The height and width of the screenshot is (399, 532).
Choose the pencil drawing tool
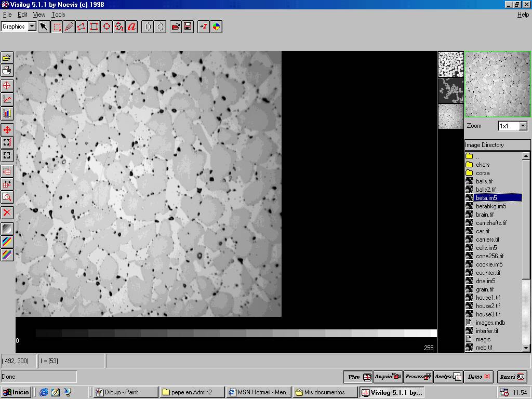[69, 26]
